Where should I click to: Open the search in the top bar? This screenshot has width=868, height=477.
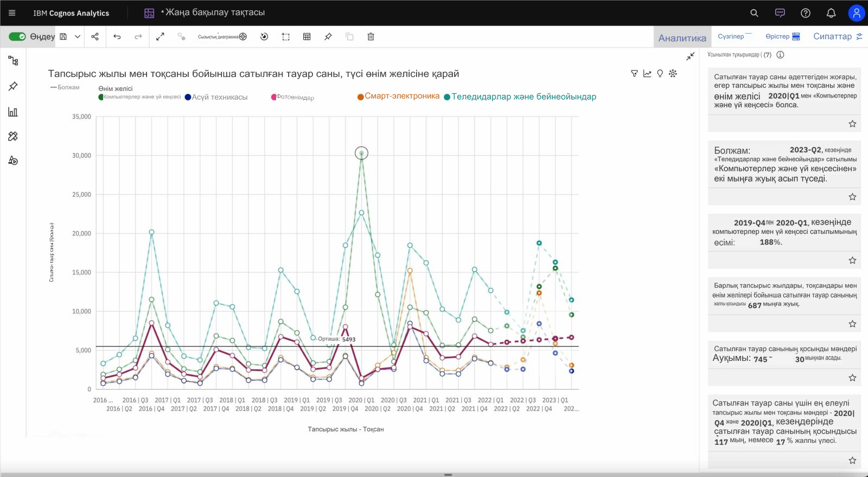(x=754, y=13)
